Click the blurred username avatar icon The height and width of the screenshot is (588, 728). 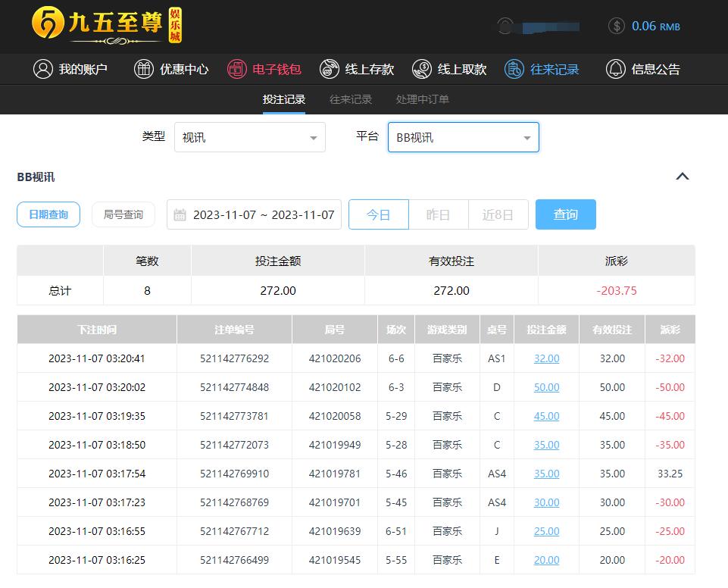coord(505,26)
